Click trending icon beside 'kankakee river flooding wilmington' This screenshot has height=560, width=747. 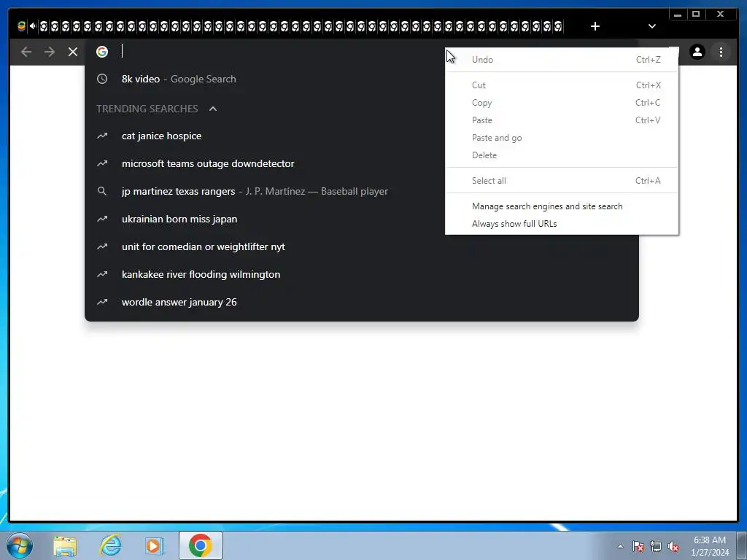click(x=102, y=274)
